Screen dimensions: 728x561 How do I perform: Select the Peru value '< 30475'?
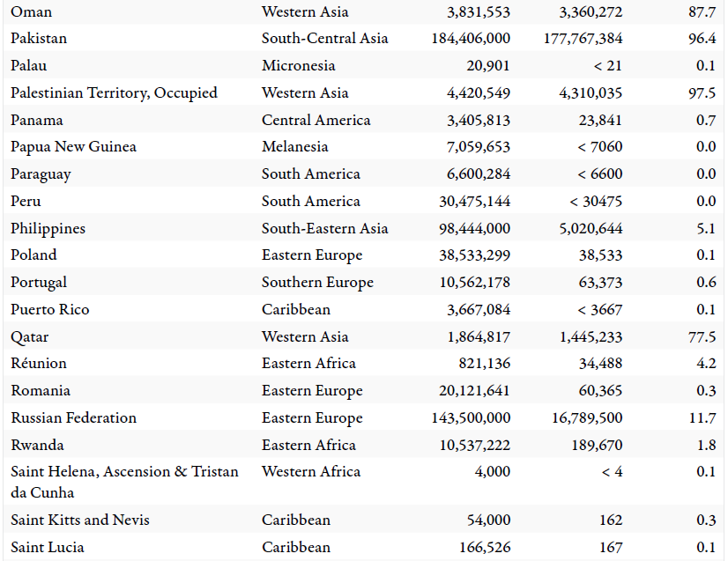coord(596,202)
